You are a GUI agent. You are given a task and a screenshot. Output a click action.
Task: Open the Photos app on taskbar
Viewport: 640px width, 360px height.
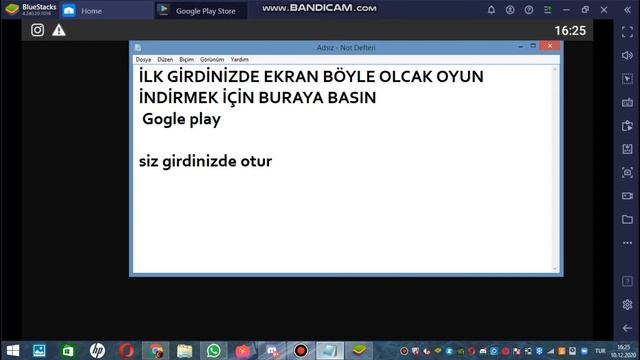(39, 351)
